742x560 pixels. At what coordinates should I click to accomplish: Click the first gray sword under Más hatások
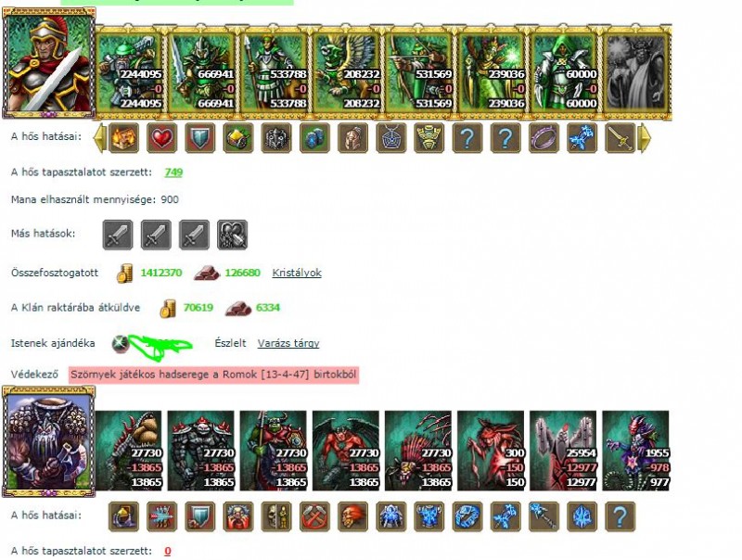[118, 235]
